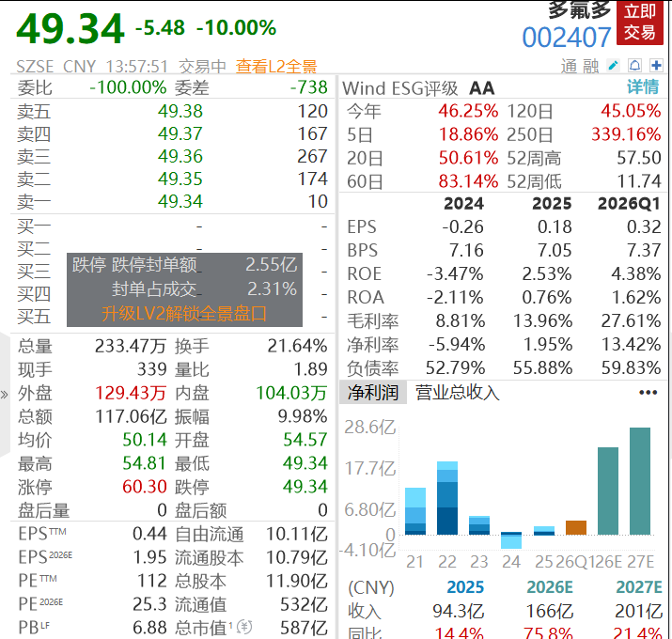Switch to the 净利润 tab
672x639 pixels.
click(x=373, y=392)
